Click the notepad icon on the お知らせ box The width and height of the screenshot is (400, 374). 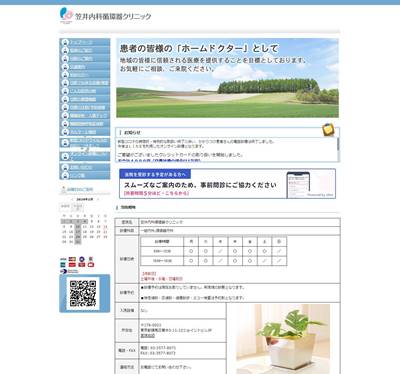click(x=328, y=130)
